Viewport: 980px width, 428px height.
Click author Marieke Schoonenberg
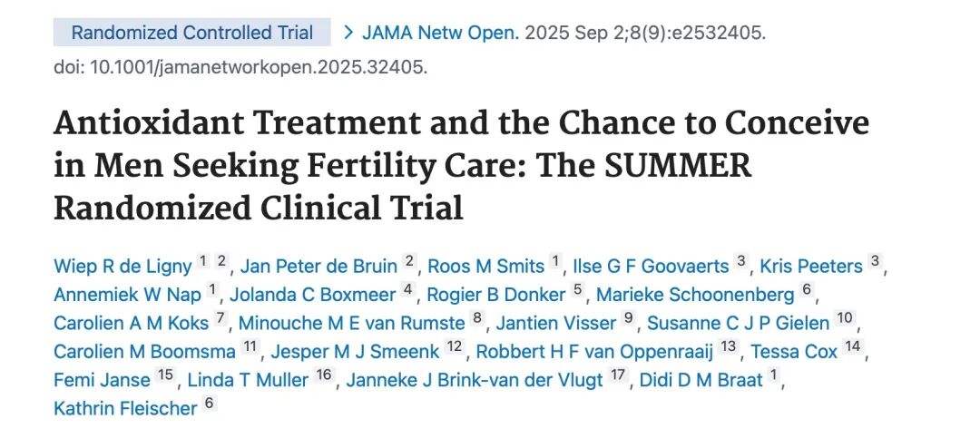point(694,295)
